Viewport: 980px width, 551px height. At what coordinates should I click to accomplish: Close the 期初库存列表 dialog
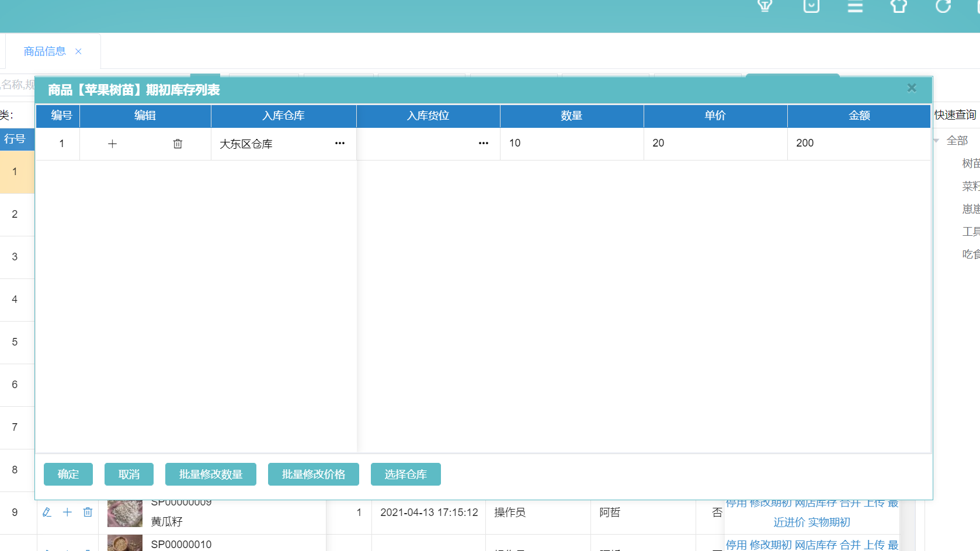[912, 88]
